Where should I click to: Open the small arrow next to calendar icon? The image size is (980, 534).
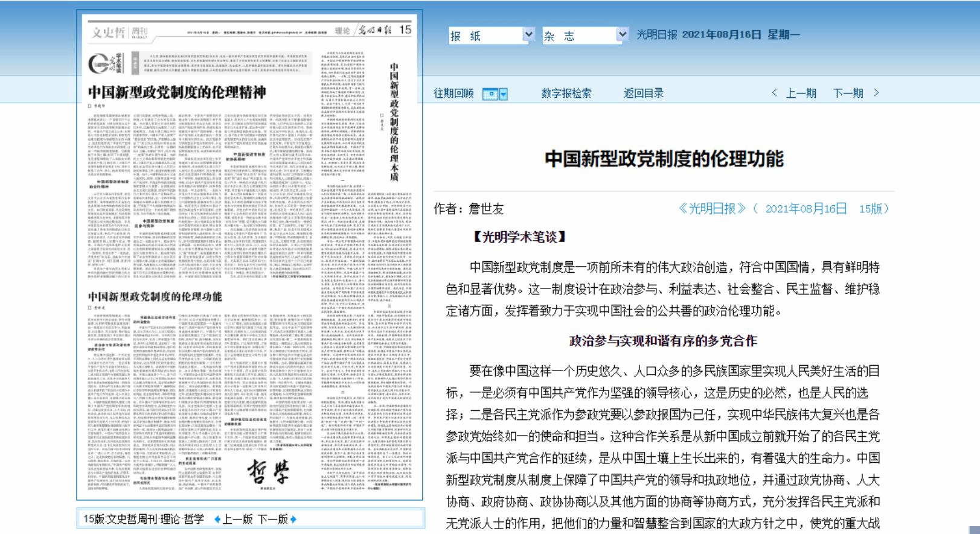click(504, 94)
